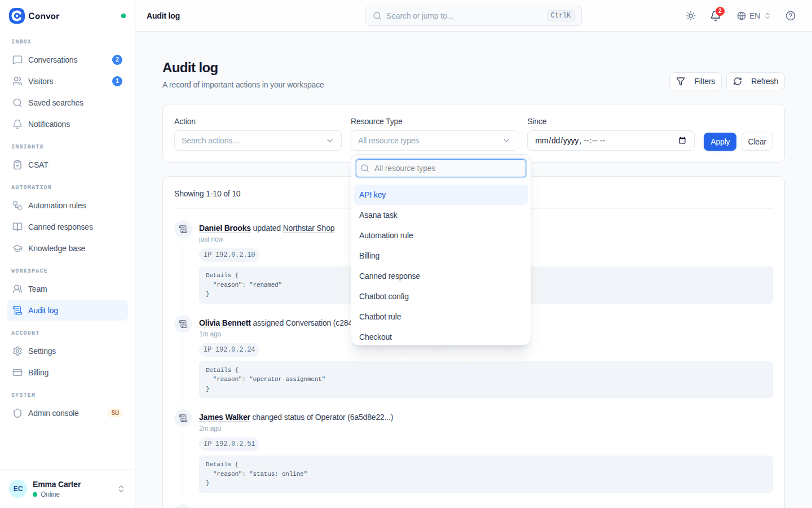This screenshot has height=508, width=812.
Task: Select Chatbot rule option
Action: tap(441, 317)
